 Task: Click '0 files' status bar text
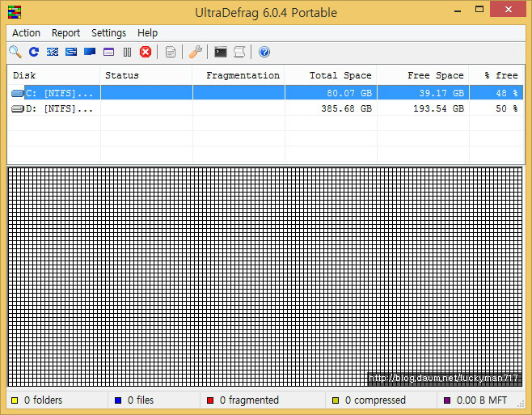(x=141, y=400)
